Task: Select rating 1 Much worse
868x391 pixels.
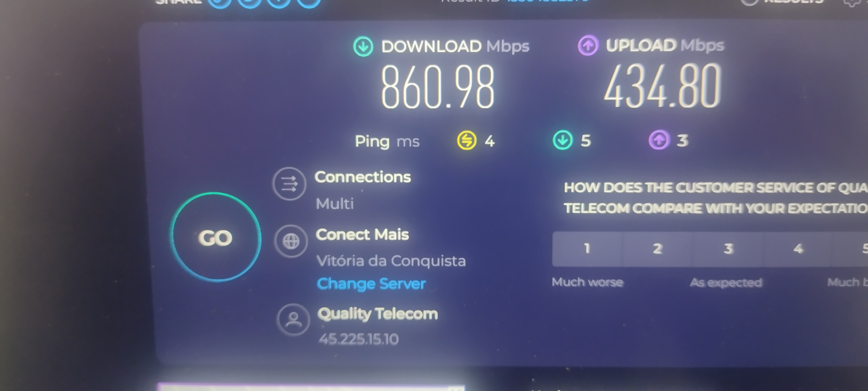Action: (x=587, y=249)
